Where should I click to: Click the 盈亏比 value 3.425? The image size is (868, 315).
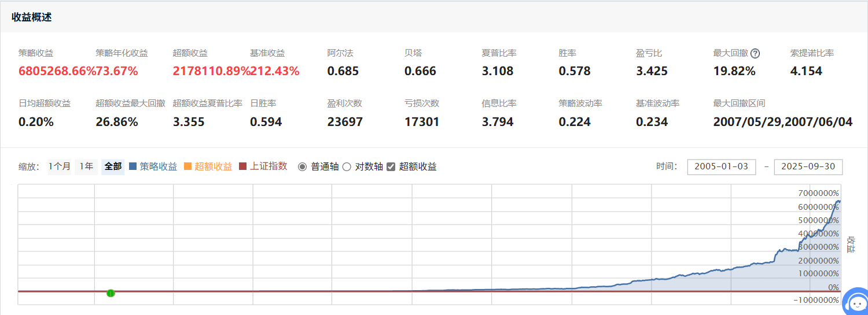(x=652, y=71)
